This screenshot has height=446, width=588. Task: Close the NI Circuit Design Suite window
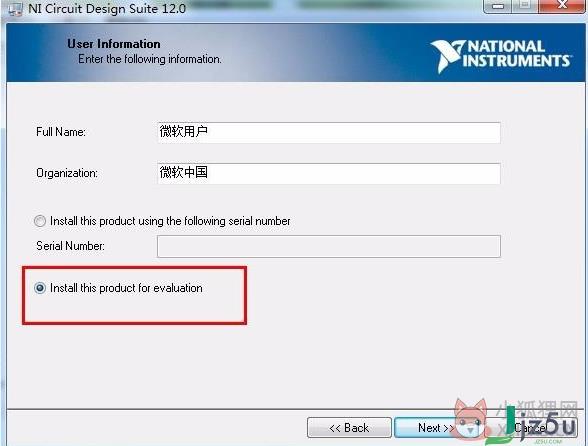pyautogui.click(x=562, y=5)
